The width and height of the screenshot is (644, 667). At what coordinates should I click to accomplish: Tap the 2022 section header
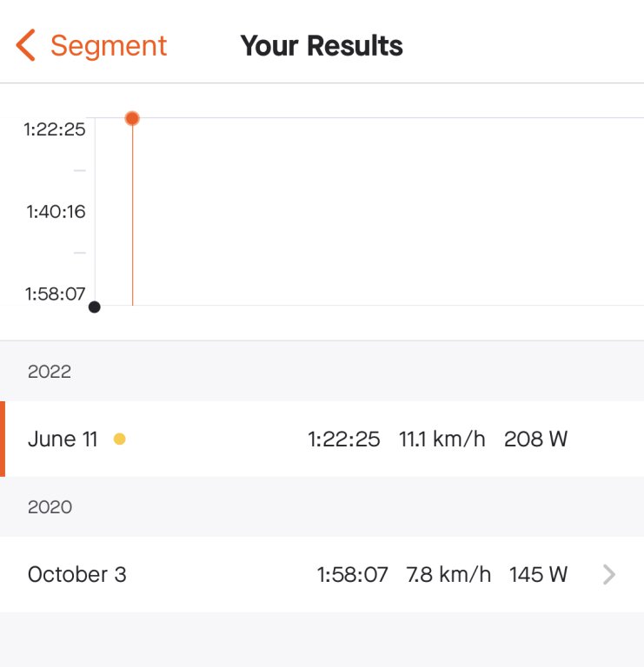50,372
